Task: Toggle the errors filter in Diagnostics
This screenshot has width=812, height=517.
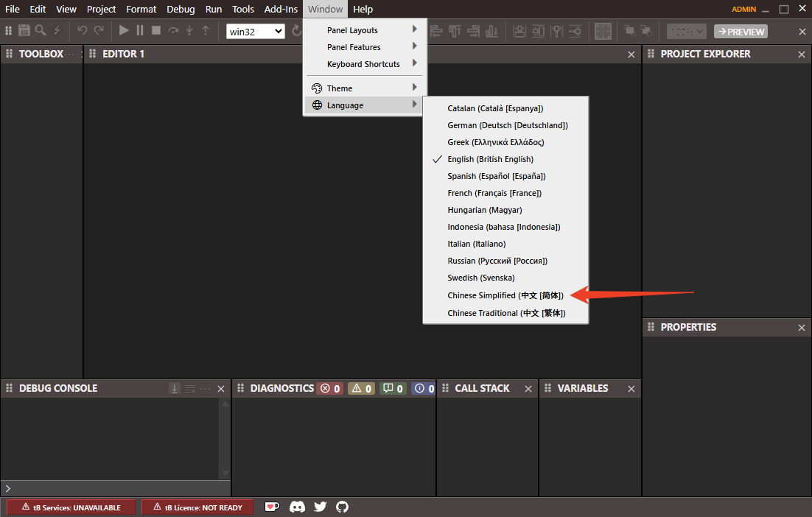Action: point(329,388)
